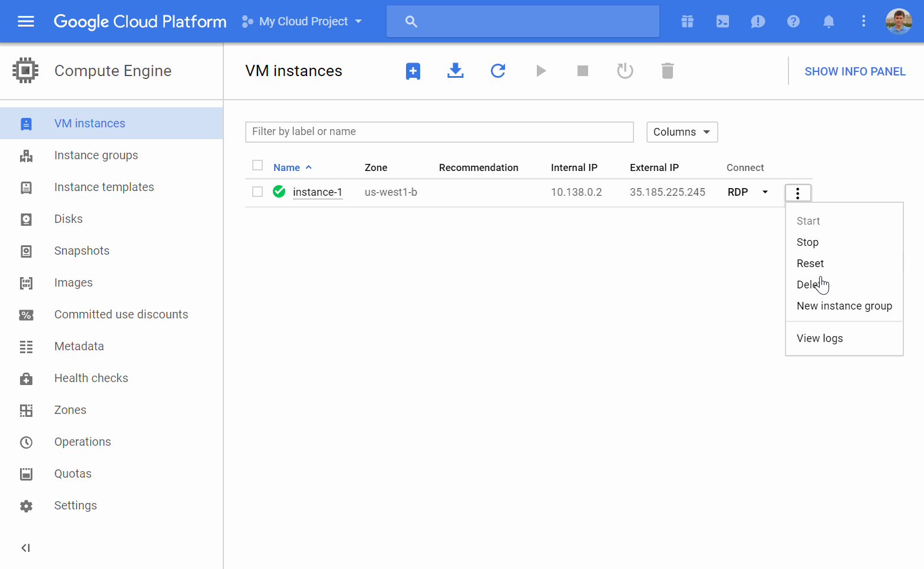The width and height of the screenshot is (924, 569).
Task: Activate Google Cloud Shell icon
Action: [722, 22]
